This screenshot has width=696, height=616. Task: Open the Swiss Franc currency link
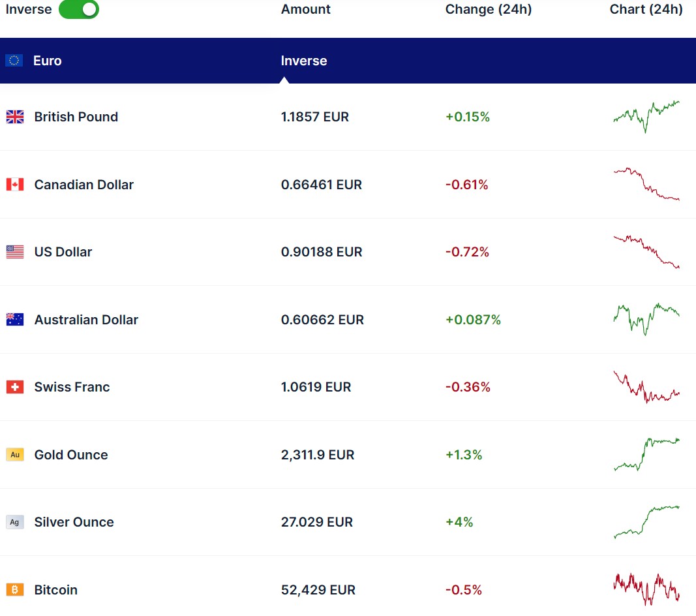(72, 387)
